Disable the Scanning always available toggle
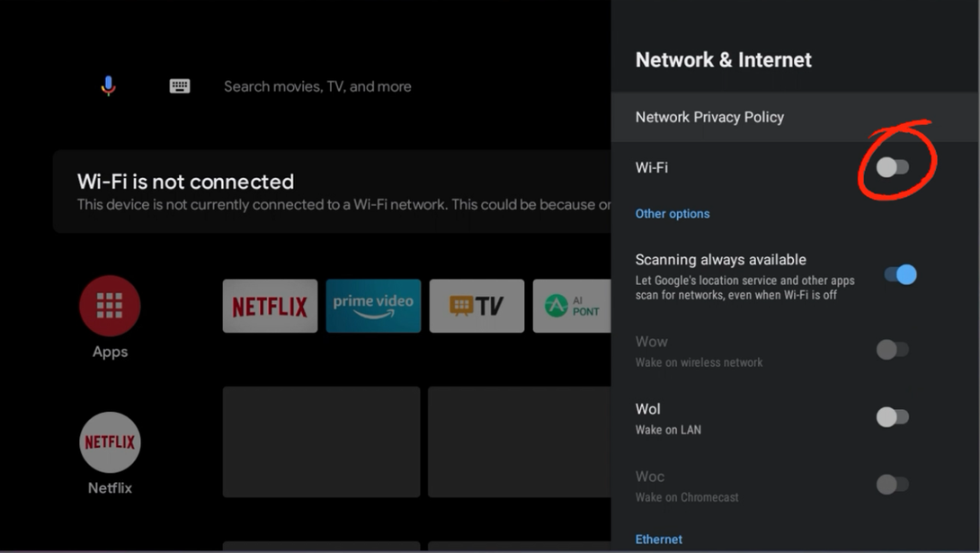This screenshot has width=980, height=553. pyautogui.click(x=900, y=274)
